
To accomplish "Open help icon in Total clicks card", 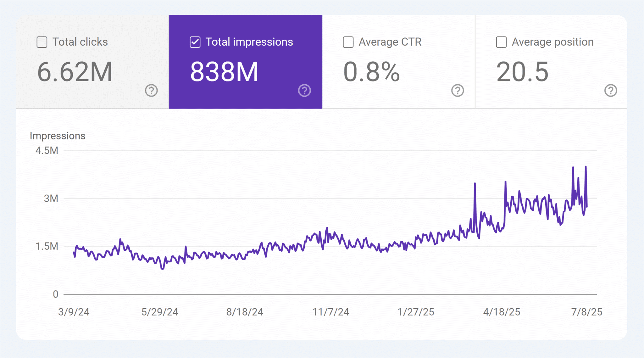I will (x=151, y=91).
